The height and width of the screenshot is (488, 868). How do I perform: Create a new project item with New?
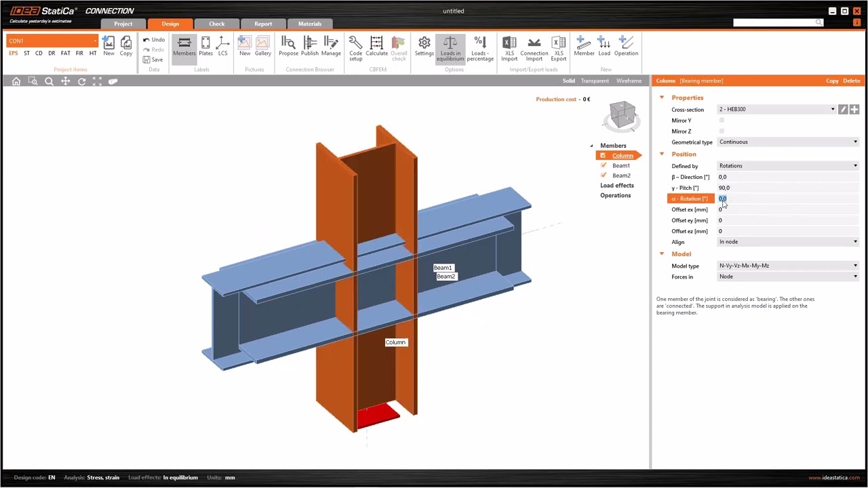108,46
